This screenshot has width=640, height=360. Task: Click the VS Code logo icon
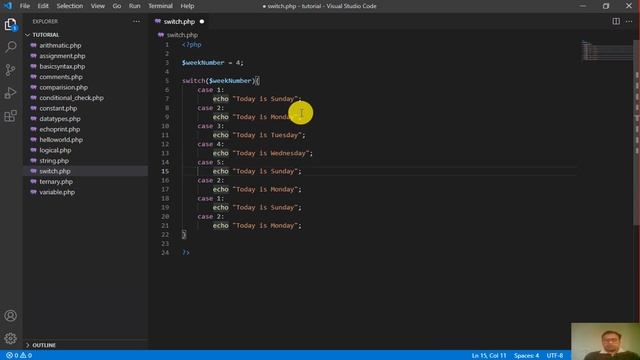[8, 6]
